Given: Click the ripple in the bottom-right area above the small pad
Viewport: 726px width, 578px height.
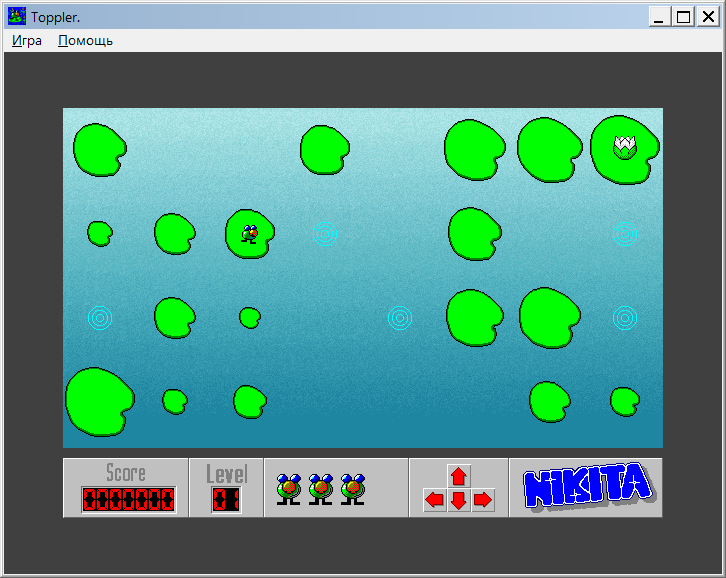Looking at the screenshot, I should point(625,318).
